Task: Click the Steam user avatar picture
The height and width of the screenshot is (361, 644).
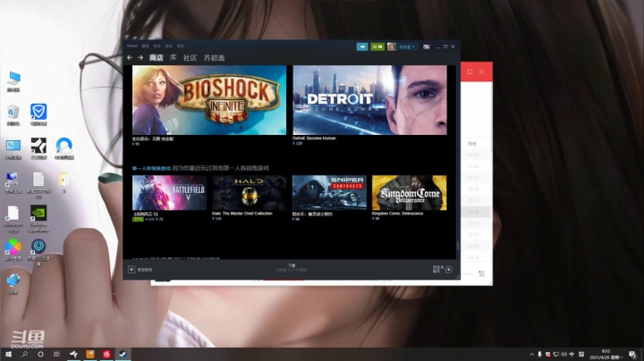Action: point(392,46)
